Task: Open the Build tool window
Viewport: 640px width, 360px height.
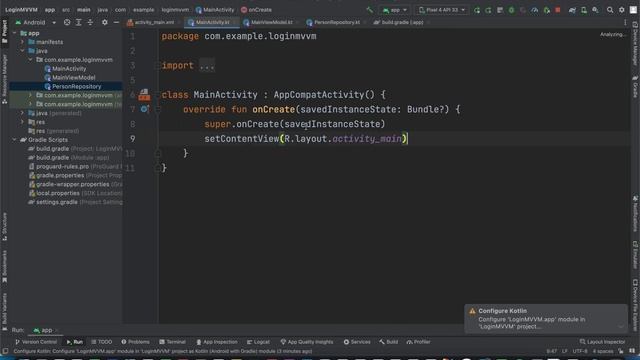Action: [x=389, y=342]
